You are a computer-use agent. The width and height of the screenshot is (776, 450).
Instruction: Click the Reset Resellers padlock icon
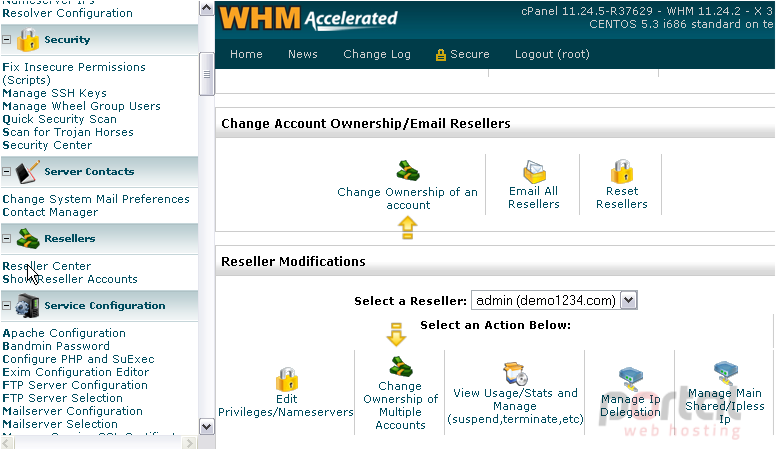(622, 171)
